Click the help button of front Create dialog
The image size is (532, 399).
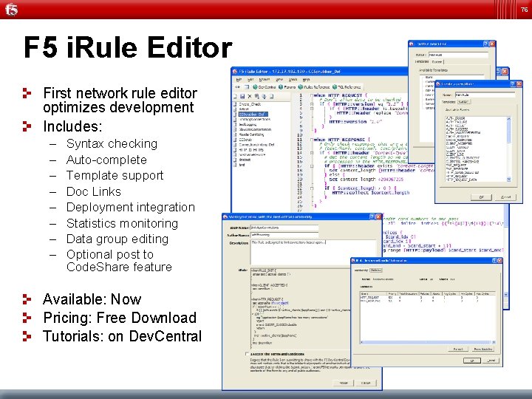click(513, 83)
